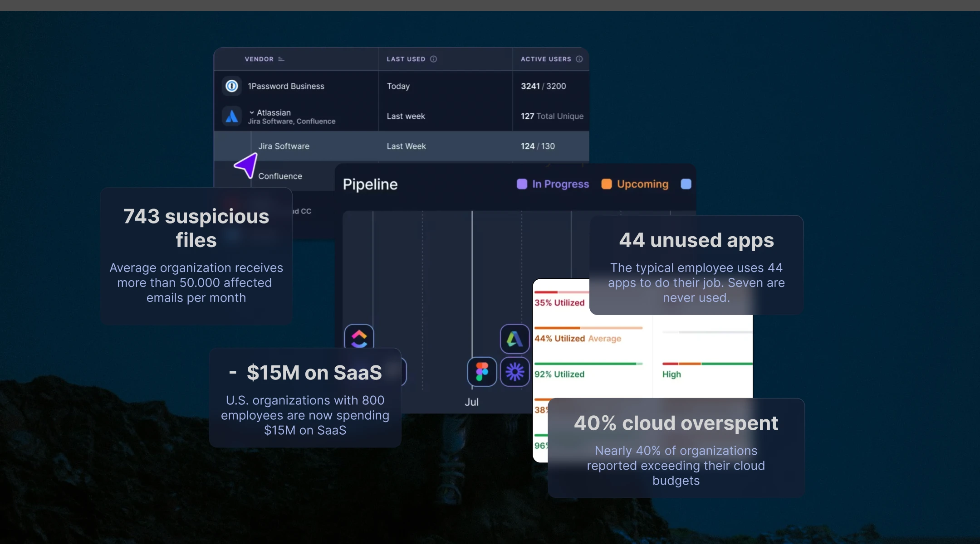The image size is (980, 544).
Task: Toggle the In Progress legend filter
Action: coord(553,184)
